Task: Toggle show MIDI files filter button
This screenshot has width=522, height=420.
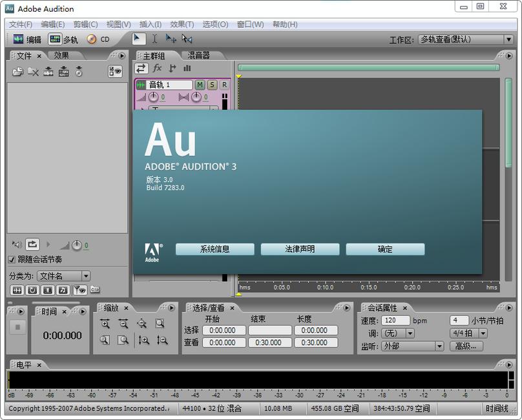Action: 63,290
